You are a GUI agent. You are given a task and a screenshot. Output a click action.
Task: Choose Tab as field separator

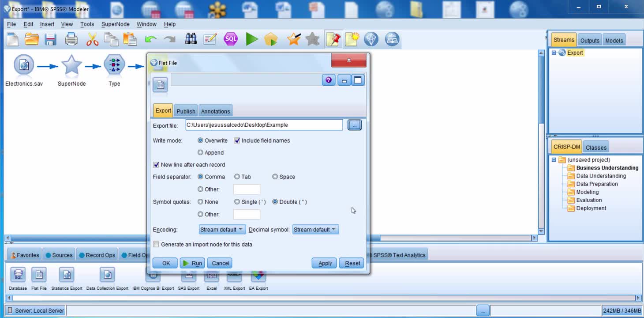(237, 177)
